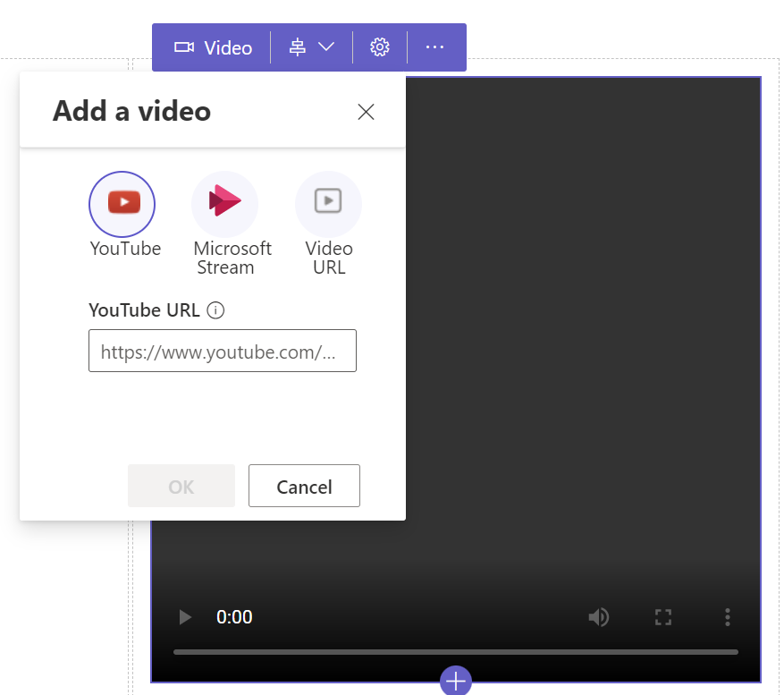The width and height of the screenshot is (784, 695).
Task: Open video settings gear icon
Action: (380, 47)
